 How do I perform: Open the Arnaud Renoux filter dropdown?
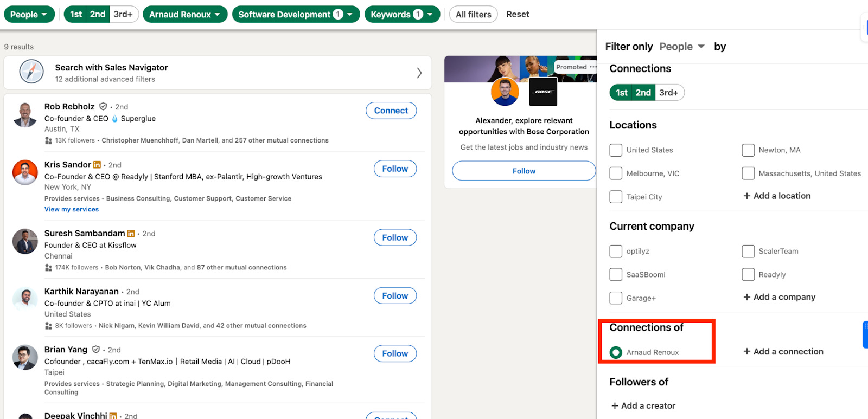click(185, 15)
